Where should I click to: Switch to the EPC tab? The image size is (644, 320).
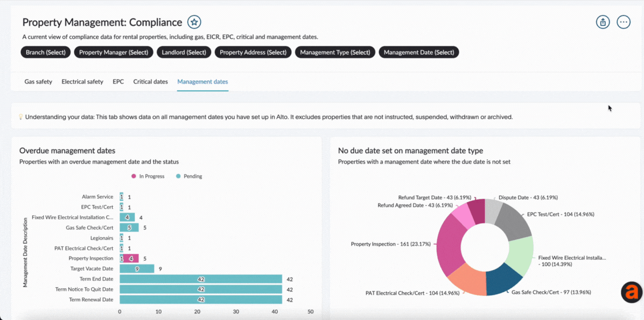(118, 82)
